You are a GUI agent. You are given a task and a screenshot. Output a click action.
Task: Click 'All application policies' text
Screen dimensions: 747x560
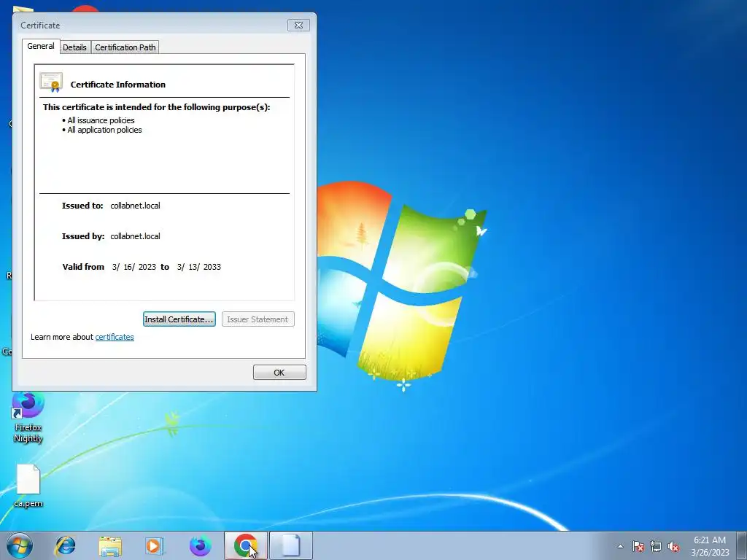click(104, 130)
